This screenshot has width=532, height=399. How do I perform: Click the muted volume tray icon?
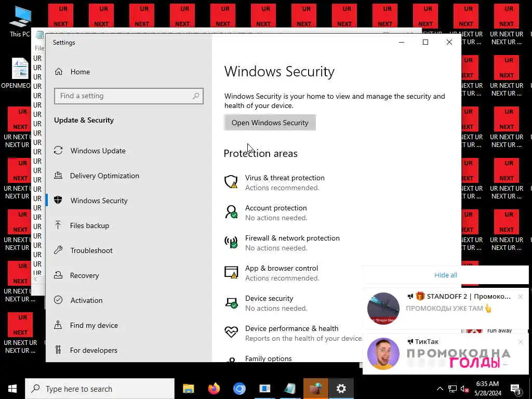464,389
